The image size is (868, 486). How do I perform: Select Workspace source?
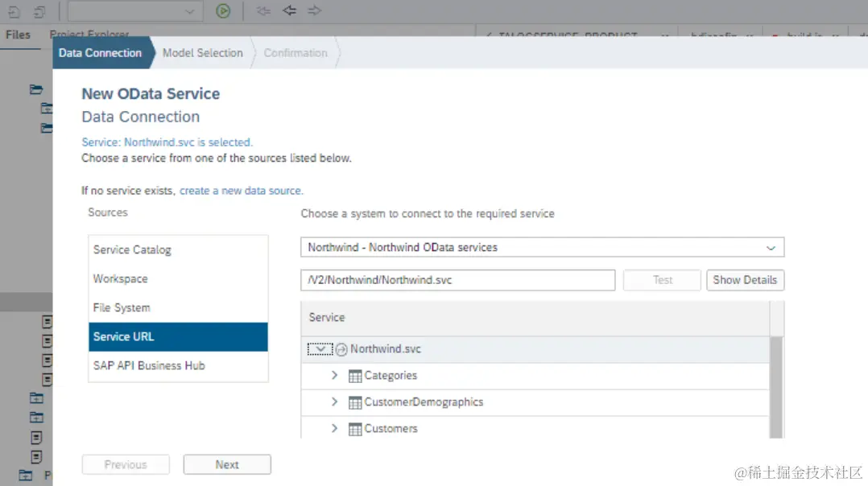[x=178, y=278]
